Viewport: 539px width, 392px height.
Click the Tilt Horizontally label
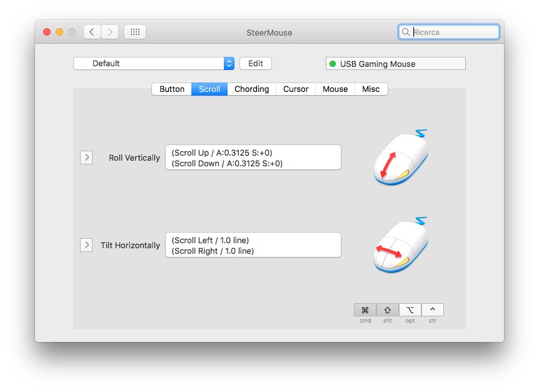[x=130, y=245]
